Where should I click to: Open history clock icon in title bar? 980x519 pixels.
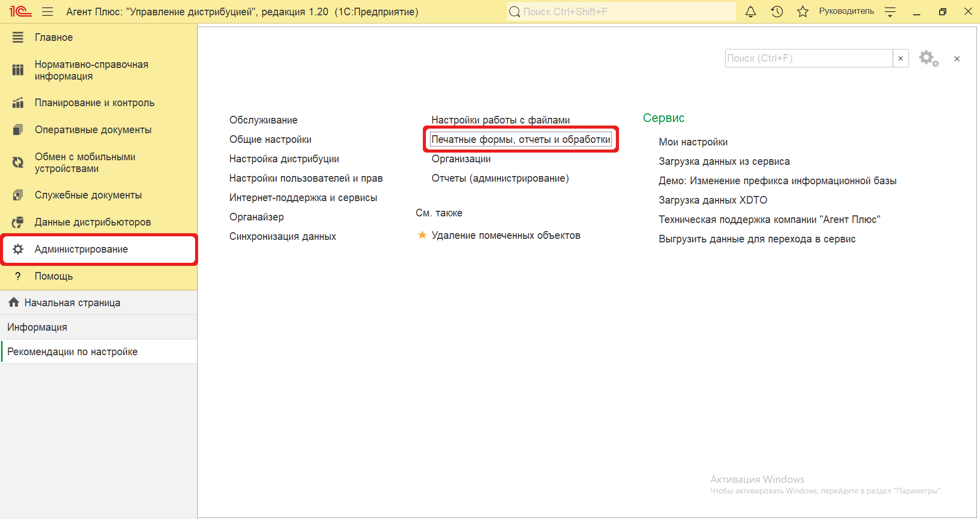click(777, 12)
